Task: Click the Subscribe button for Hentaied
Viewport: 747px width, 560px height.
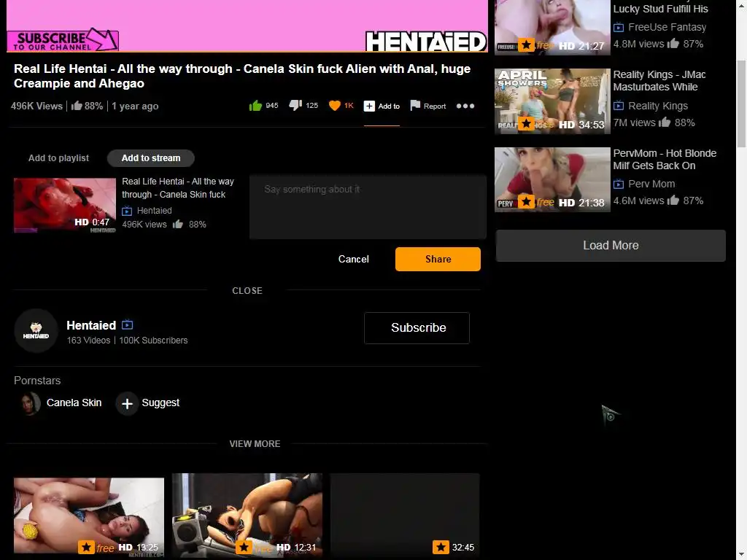Action: pyautogui.click(x=417, y=327)
